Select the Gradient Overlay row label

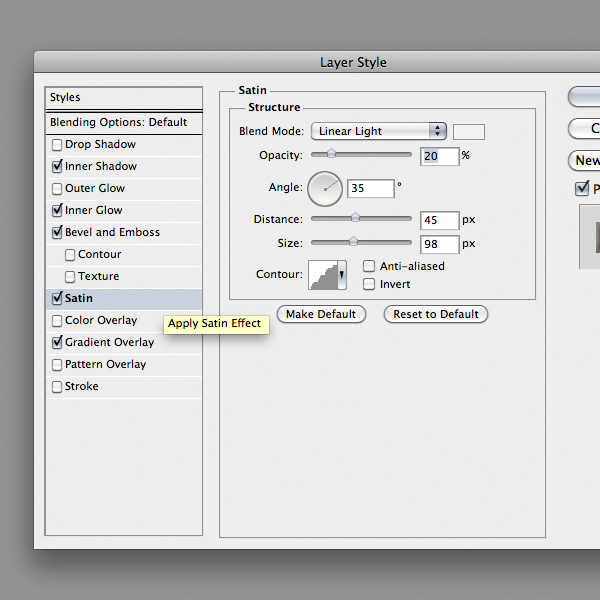(x=109, y=342)
